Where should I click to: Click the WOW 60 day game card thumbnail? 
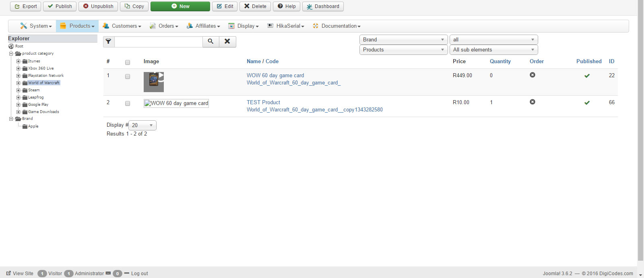click(154, 82)
